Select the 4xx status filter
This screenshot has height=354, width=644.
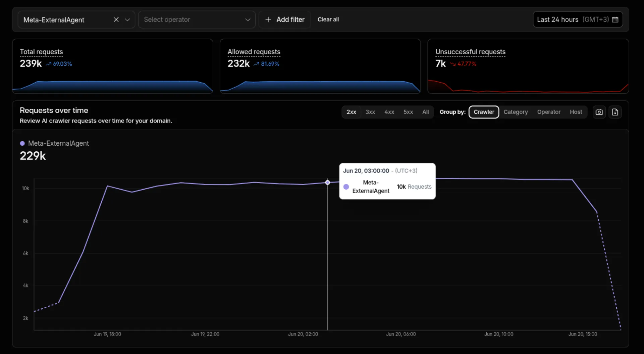pos(389,112)
